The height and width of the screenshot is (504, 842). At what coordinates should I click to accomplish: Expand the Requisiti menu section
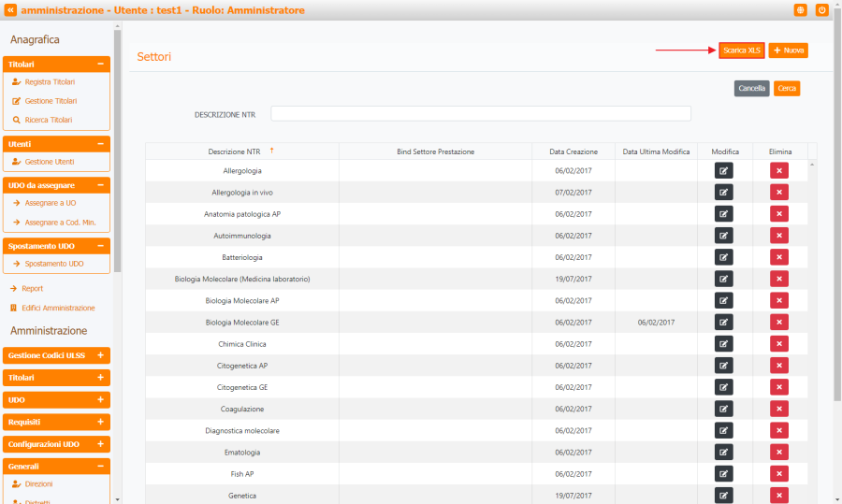(x=100, y=422)
